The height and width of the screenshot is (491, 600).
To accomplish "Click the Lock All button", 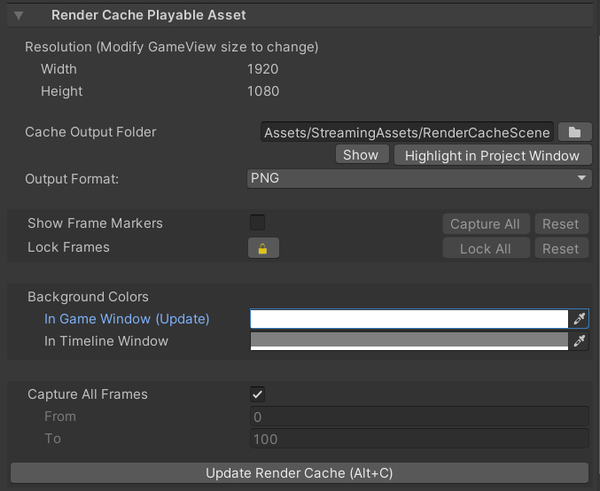I will point(485,248).
